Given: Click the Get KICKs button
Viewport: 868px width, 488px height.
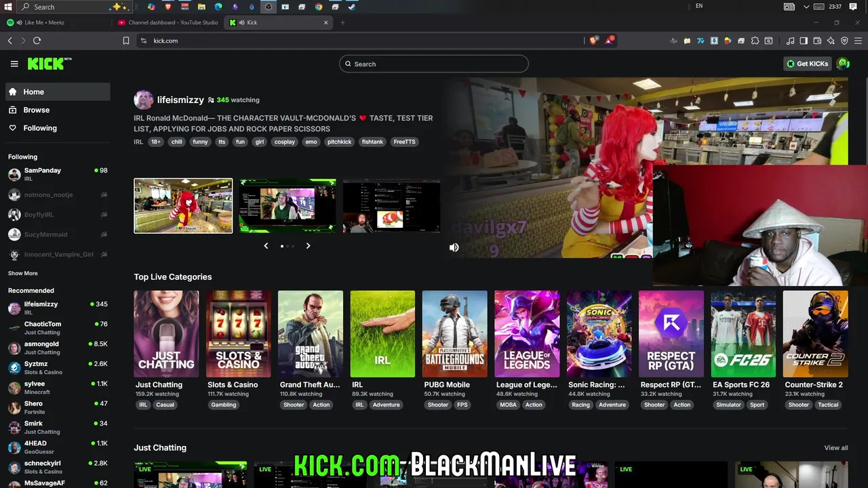Looking at the screenshot, I should tap(807, 64).
